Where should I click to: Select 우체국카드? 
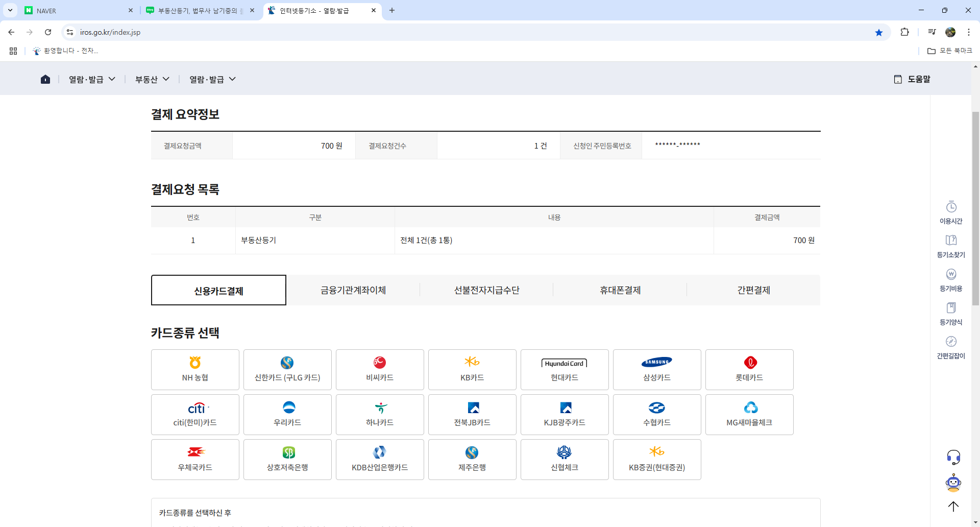(x=195, y=460)
